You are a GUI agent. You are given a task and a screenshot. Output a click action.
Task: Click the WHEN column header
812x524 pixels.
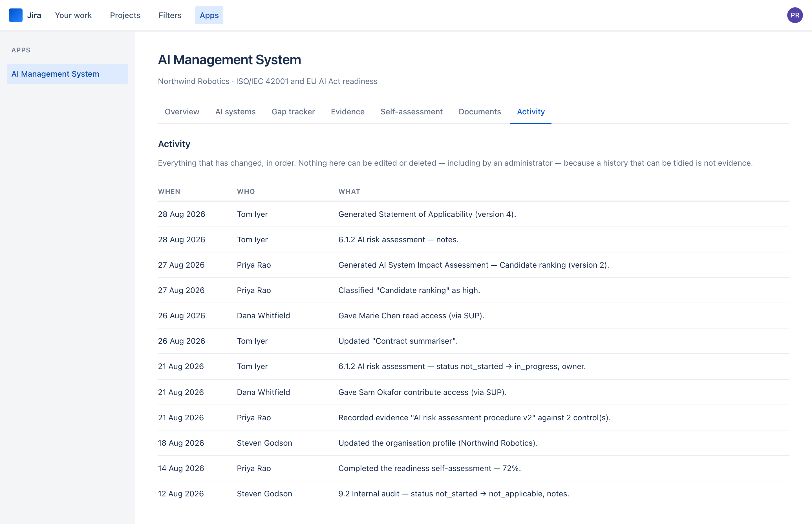[169, 192]
